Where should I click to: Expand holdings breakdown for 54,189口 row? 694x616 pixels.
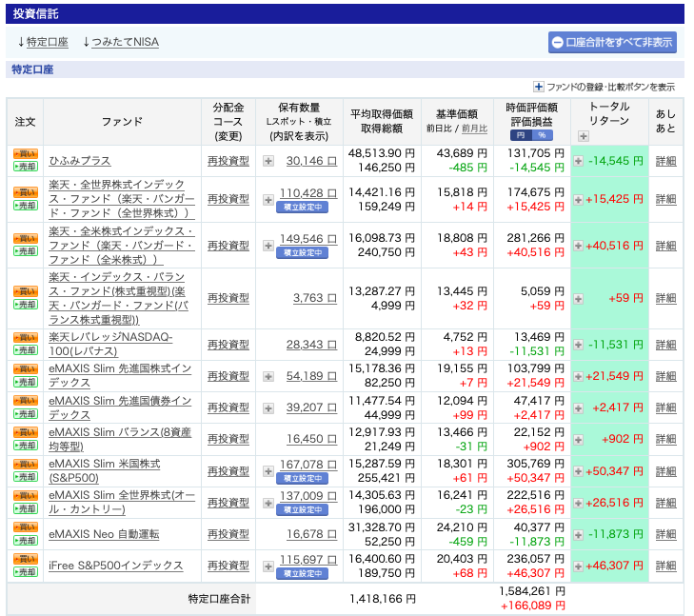click(x=268, y=377)
